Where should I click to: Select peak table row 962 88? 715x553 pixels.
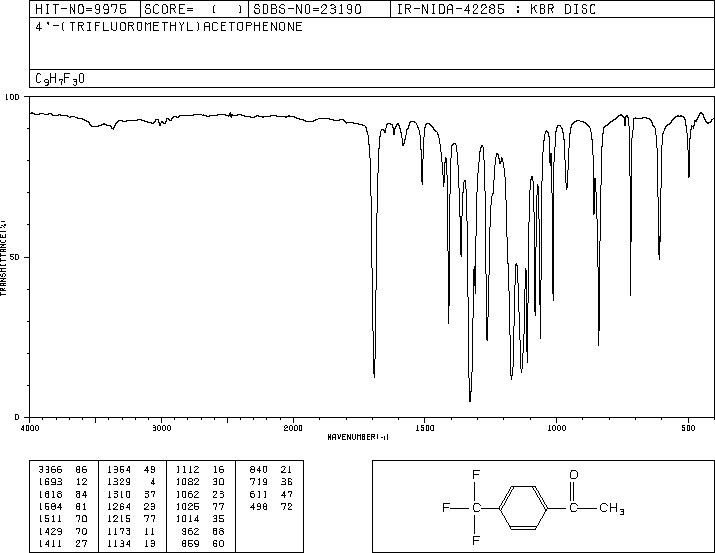[203, 531]
